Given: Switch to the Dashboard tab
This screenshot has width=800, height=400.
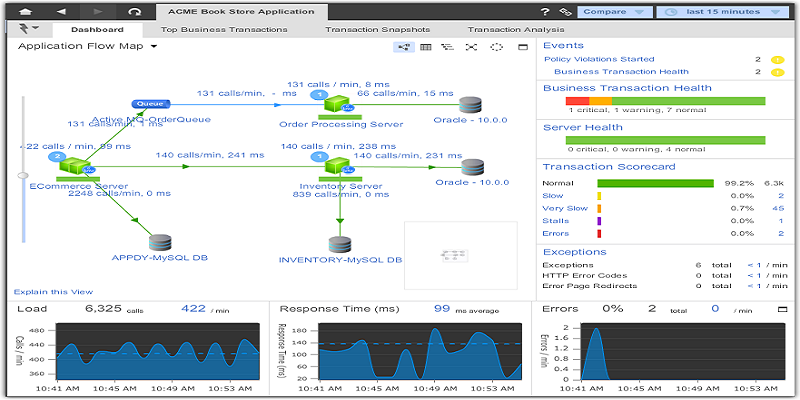Looking at the screenshot, I should coord(97,30).
